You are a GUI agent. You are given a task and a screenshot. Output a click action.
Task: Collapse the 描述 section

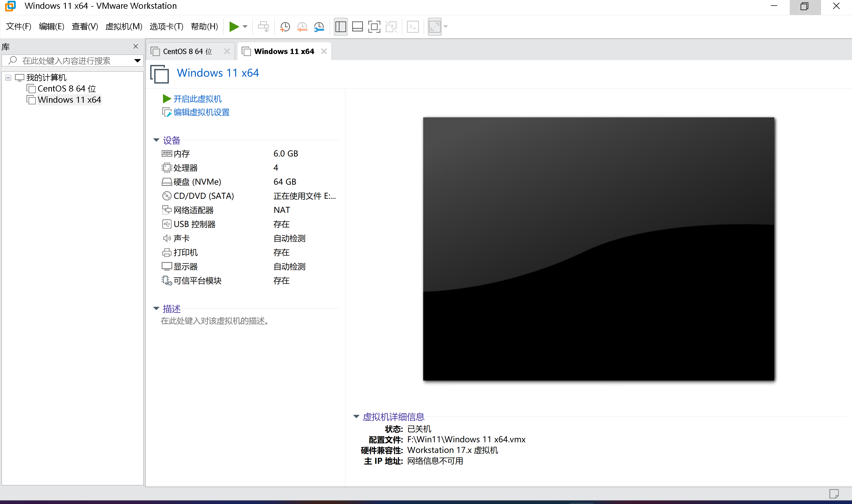[x=156, y=308]
